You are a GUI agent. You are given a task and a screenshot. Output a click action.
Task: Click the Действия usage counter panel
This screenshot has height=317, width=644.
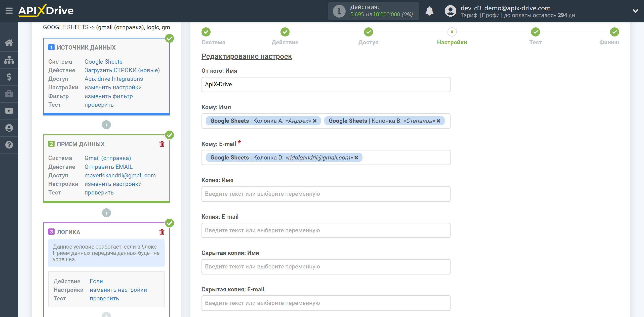coord(373,11)
